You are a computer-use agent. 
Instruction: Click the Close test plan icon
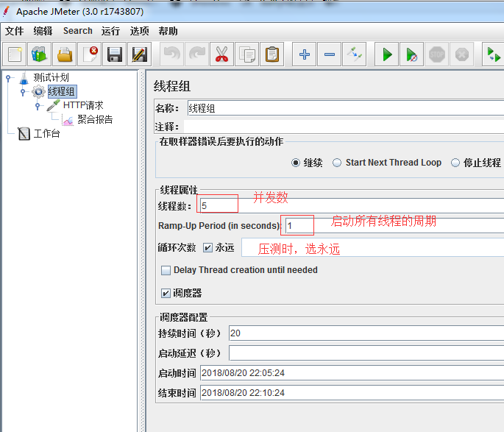(x=90, y=54)
